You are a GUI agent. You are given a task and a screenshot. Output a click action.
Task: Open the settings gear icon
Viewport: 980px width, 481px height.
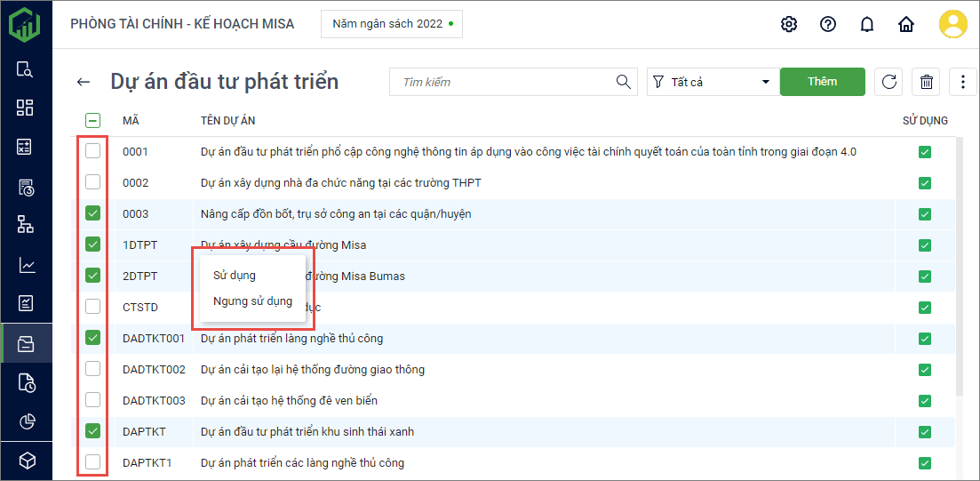[x=788, y=24]
